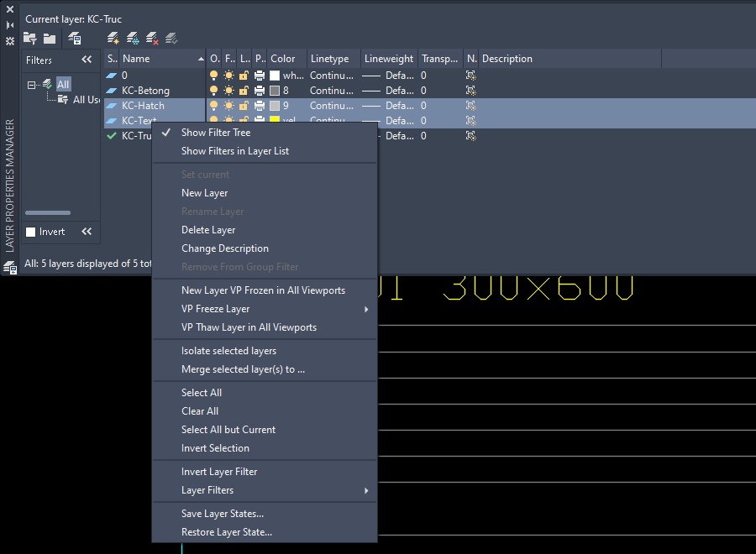Lock layer 0 using padlock icon
This screenshot has width=756, height=554.
point(244,76)
